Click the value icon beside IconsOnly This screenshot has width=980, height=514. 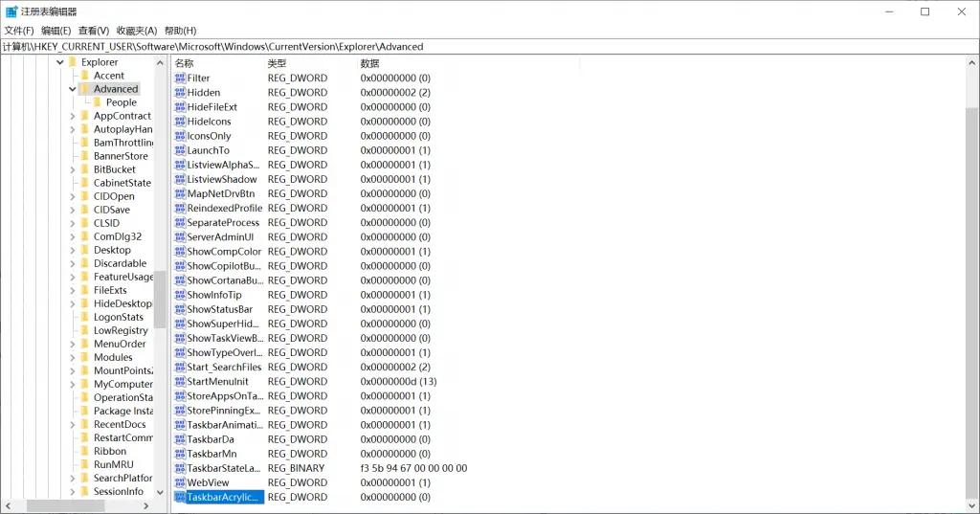point(180,136)
